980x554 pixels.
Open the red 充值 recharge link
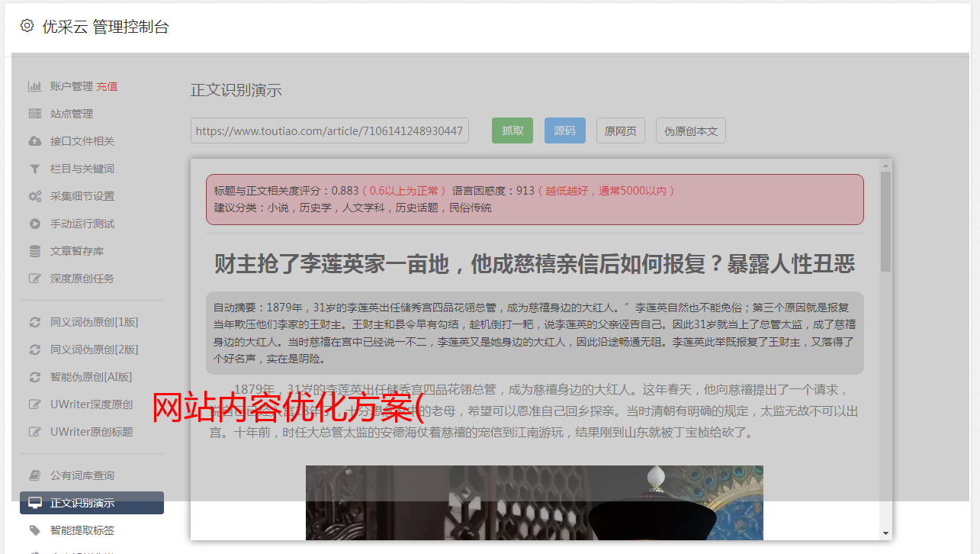tap(107, 86)
